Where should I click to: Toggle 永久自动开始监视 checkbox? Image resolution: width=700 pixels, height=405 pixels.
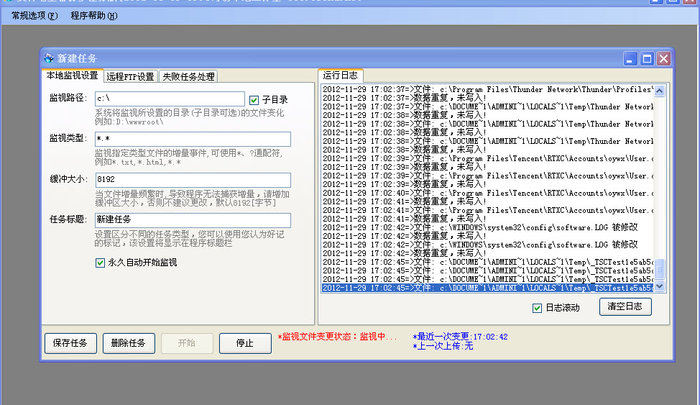tap(100, 263)
